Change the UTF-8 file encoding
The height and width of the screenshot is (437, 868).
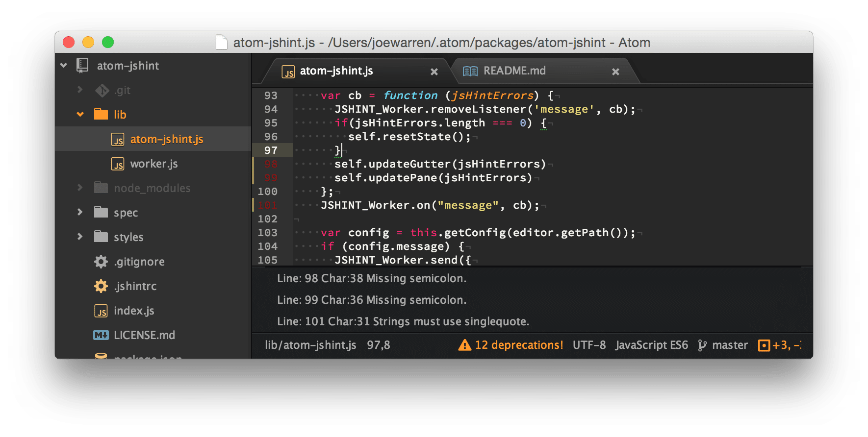589,345
